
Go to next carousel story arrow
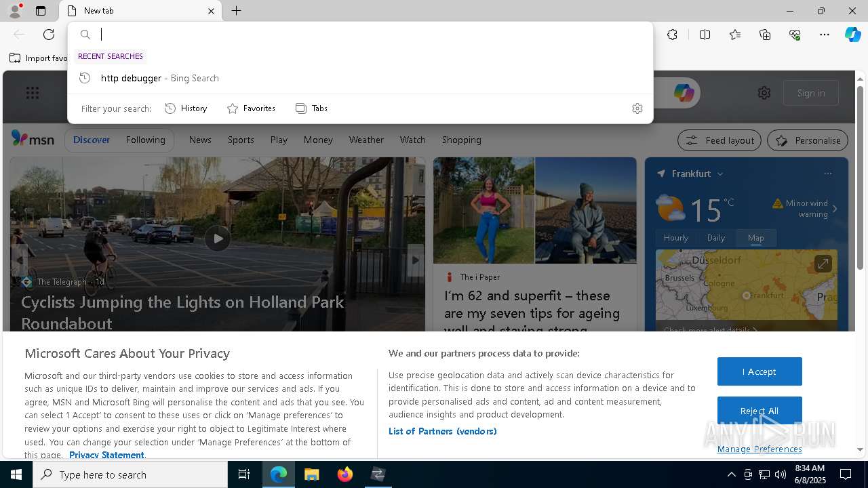pyautogui.click(x=416, y=260)
